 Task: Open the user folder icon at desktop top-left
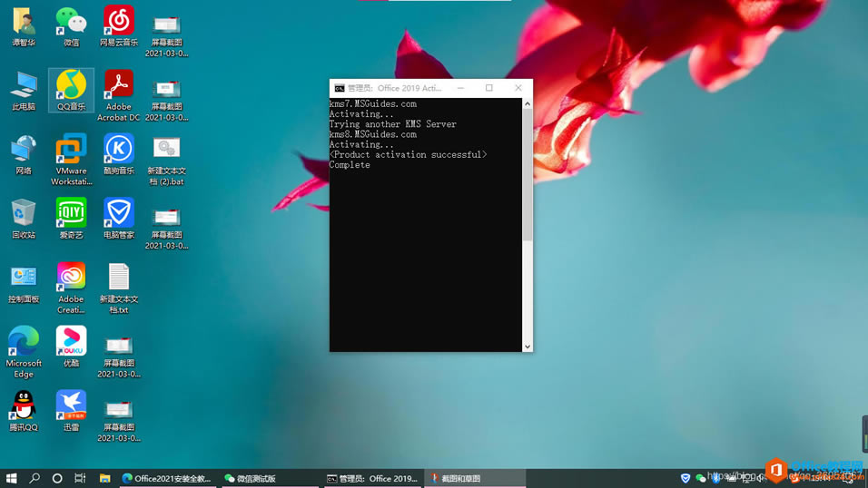click(24, 26)
